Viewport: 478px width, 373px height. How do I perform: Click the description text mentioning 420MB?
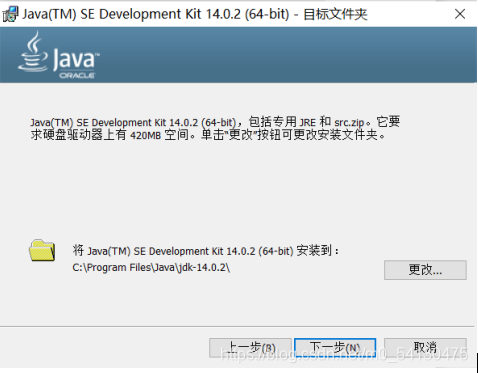215,128
